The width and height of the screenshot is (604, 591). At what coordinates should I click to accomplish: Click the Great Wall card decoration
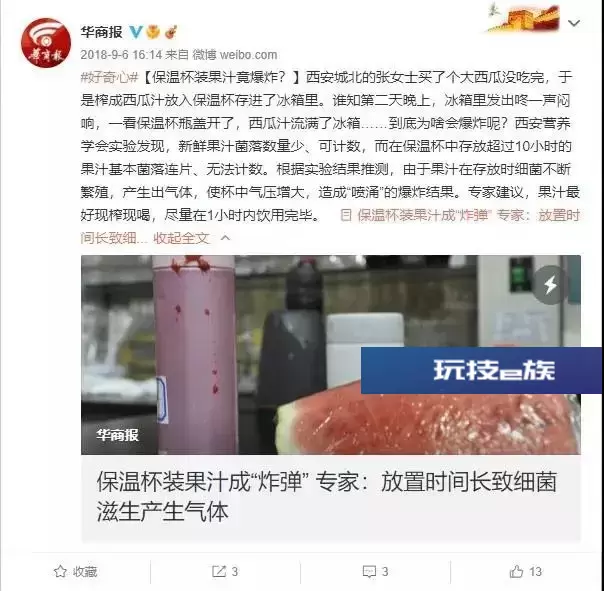(523, 18)
